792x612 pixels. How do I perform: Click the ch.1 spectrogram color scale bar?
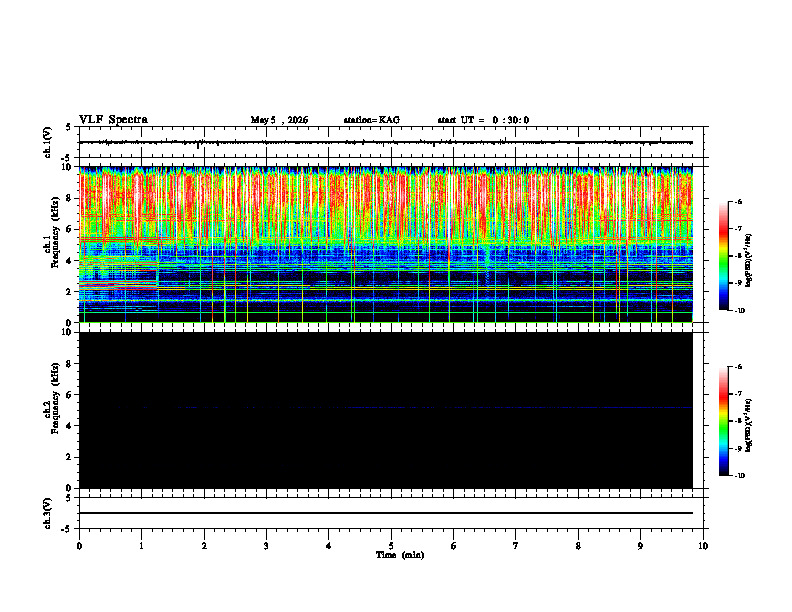(x=724, y=256)
